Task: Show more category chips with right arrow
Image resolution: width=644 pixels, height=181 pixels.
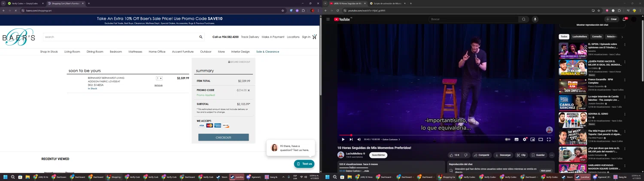Action: tap(622, 37)
